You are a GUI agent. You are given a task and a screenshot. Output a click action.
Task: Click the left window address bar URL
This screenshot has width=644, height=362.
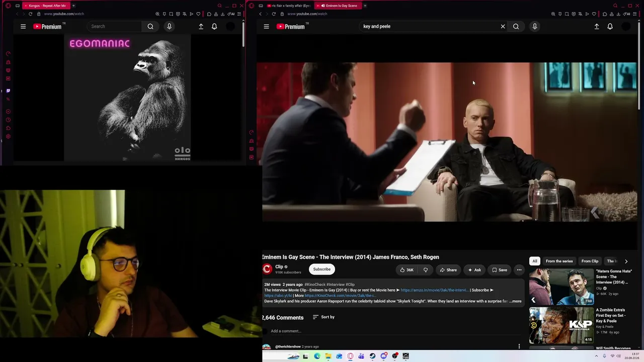click(x=64, y=14)
